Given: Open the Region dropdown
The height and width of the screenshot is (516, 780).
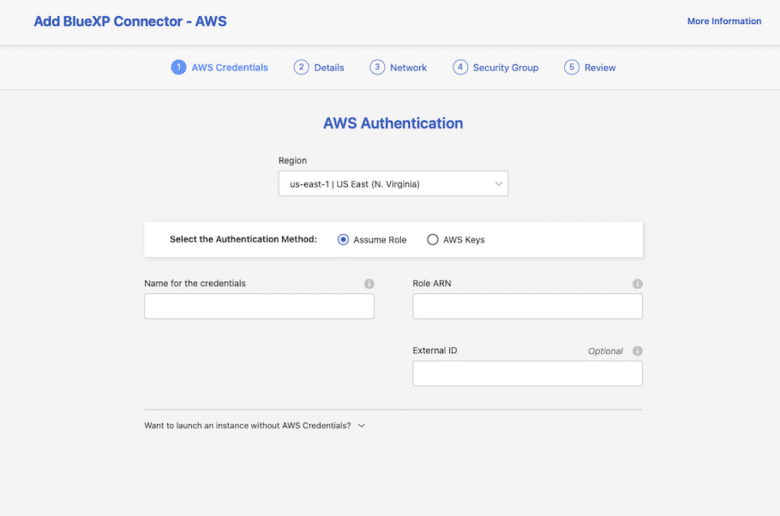Looking at the screenshot, I should tap(393, 184).
